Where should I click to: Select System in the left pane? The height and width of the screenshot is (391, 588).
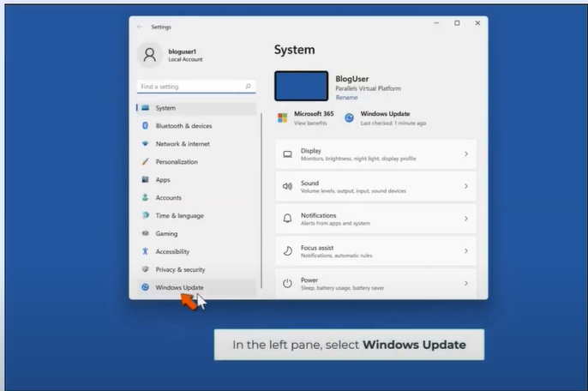click(165, 108)
